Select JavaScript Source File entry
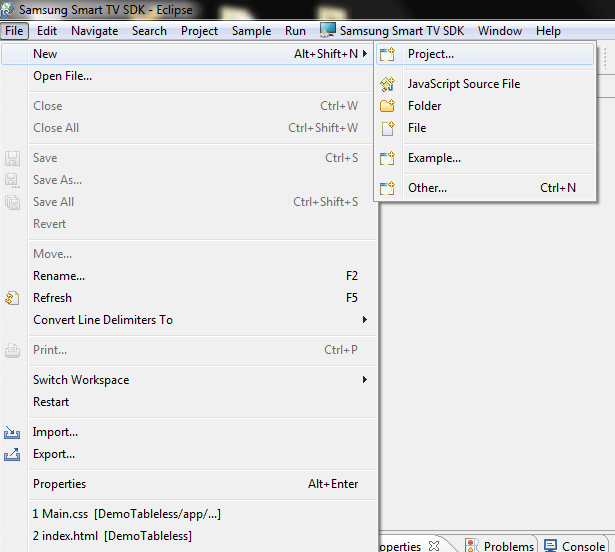Image resolution: width=615 pixels, height=552 pixels. [485, 84]
